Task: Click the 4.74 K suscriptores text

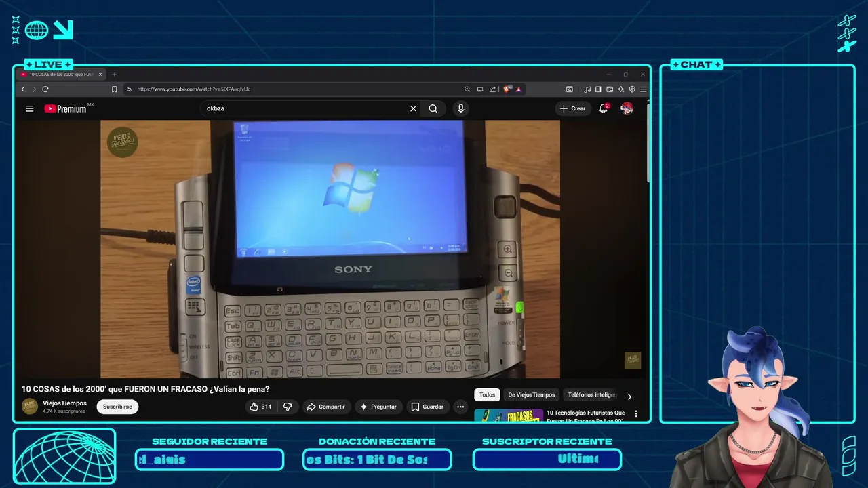Action: (64, 411)
